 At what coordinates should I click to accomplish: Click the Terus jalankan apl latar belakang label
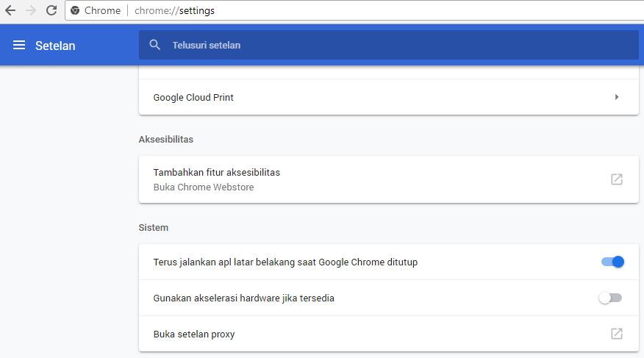285,262
